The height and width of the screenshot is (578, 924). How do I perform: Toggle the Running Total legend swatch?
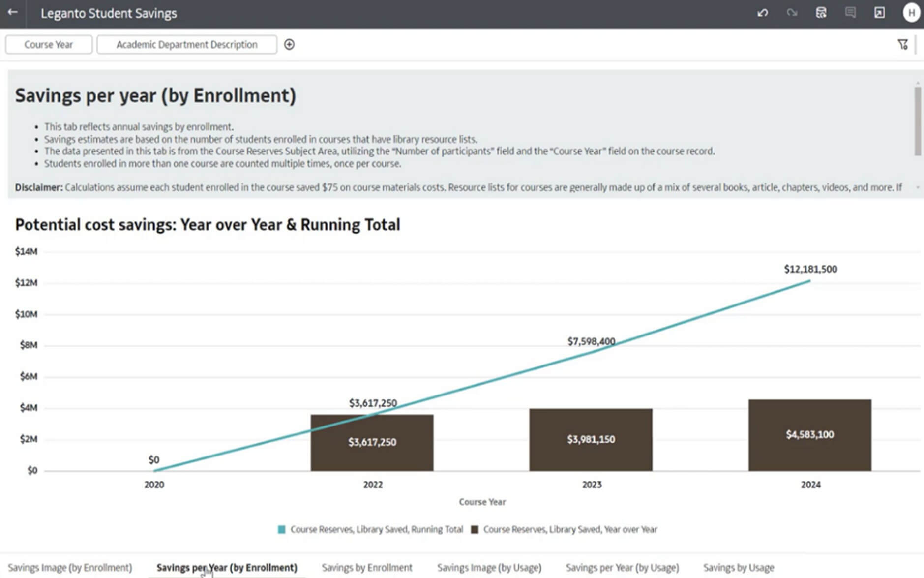coord(282,530)
